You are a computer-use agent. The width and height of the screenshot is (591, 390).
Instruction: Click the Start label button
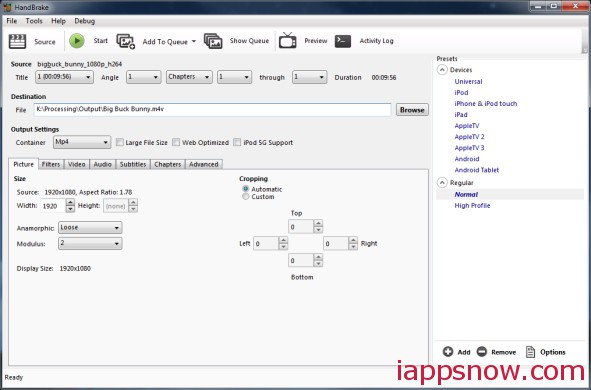(x=101, y=41)
